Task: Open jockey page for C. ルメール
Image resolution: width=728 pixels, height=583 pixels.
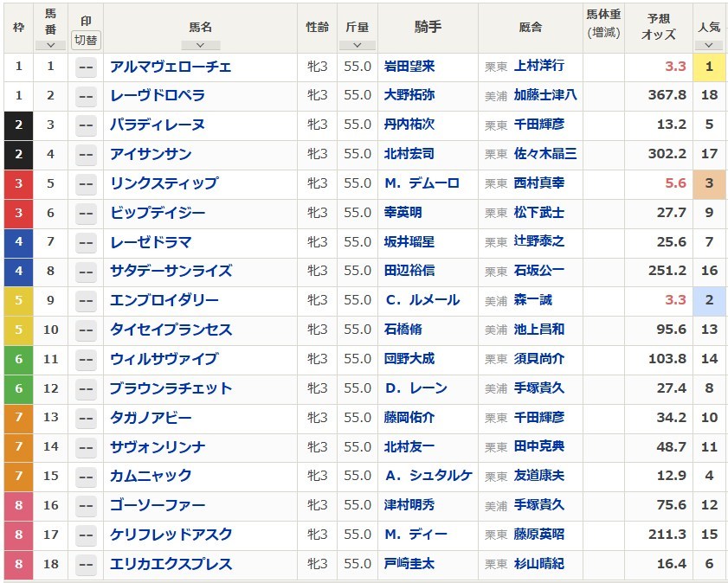Action: pos(422,300)
